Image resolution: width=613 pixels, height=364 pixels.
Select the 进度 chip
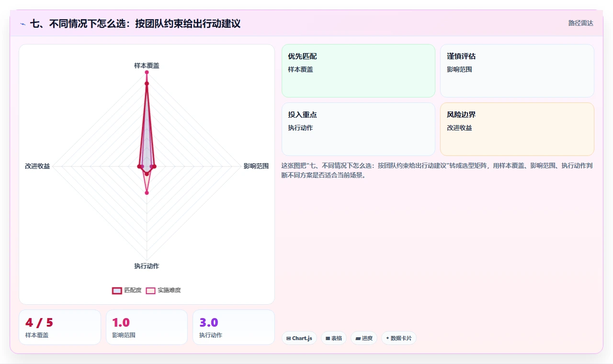click(x=364, y=338)
